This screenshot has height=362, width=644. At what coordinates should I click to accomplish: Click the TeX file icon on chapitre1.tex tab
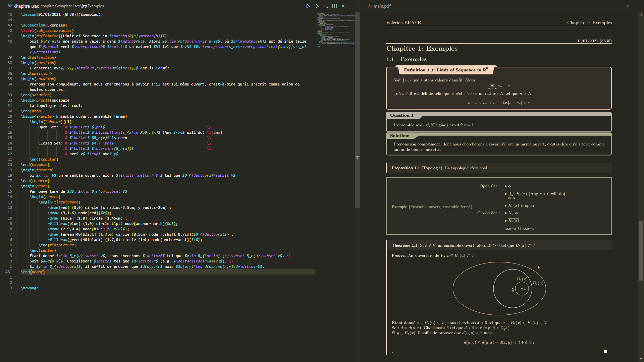[x=10, y=6]
